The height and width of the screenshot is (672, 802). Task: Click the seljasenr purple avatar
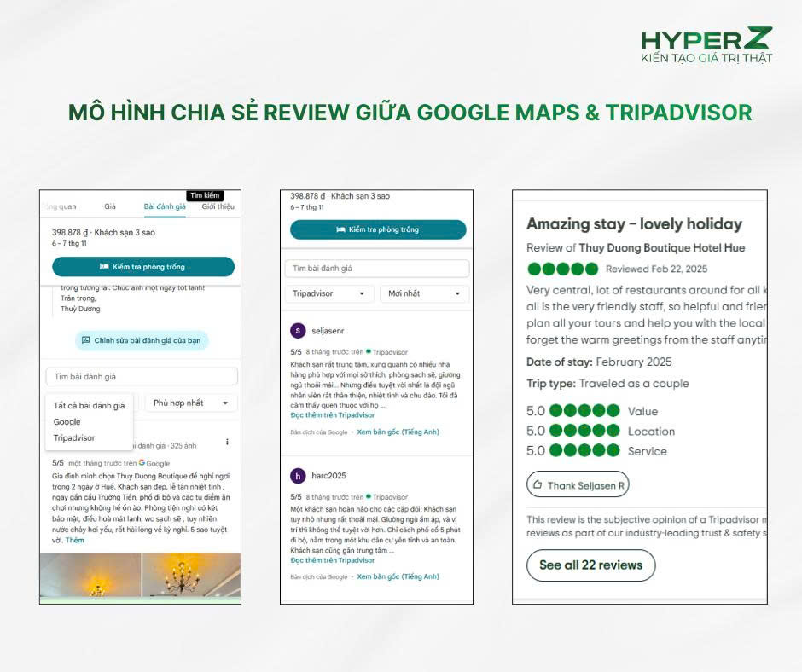pyautogui.click(x=298, y=331)
